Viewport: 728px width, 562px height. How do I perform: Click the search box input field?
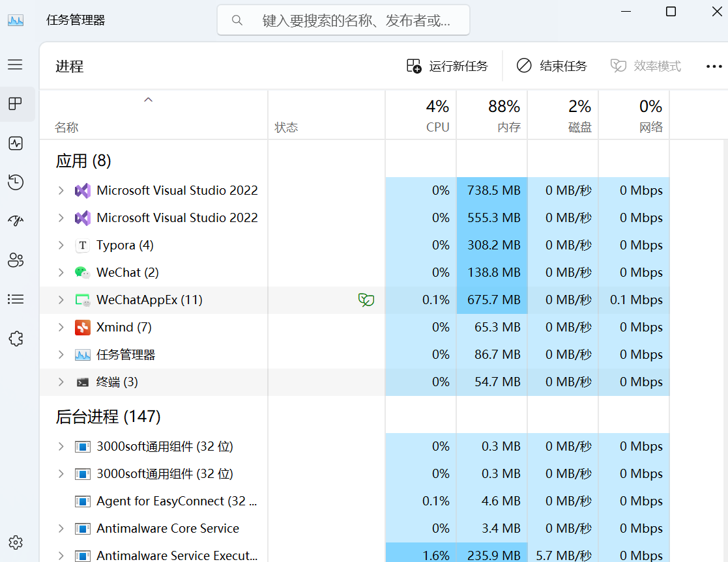point(343,20)
